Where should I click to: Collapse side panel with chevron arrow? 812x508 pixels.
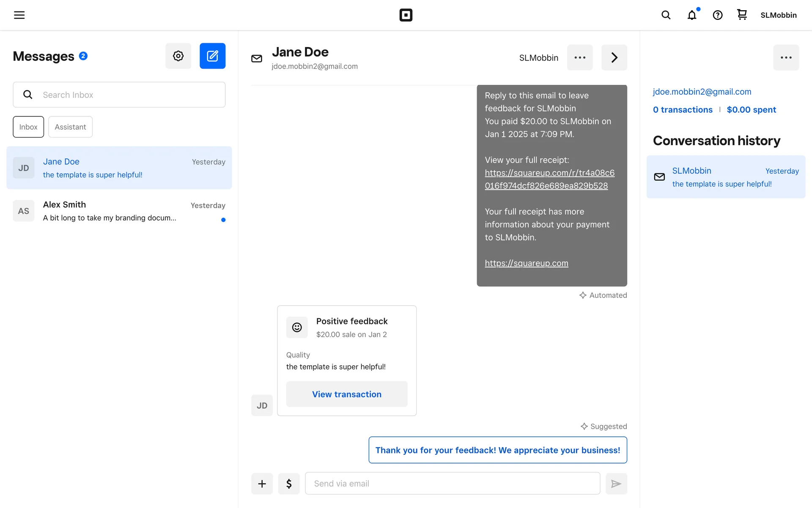pos(614,58)
